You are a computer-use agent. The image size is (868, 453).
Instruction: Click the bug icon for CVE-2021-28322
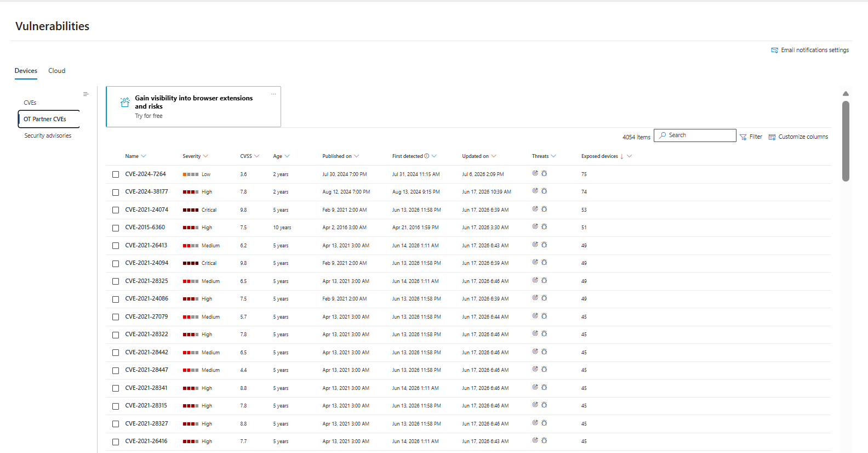[x=544, y=333]
